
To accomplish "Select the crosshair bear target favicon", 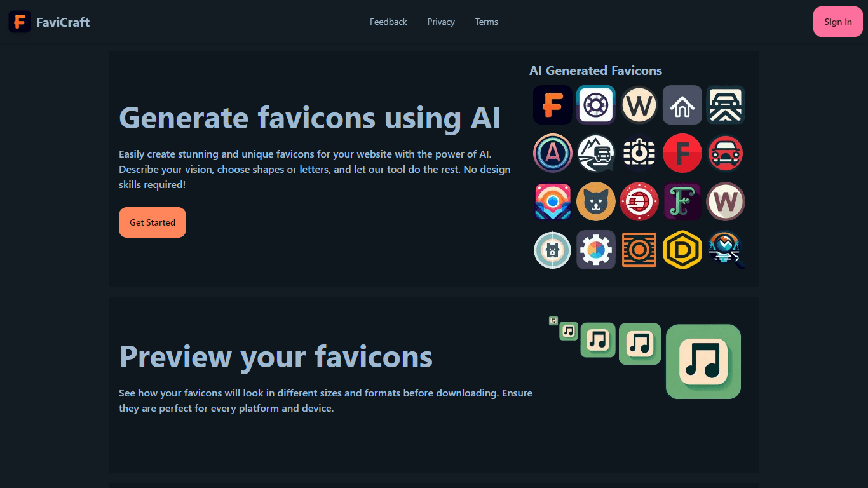I will 553,250.
